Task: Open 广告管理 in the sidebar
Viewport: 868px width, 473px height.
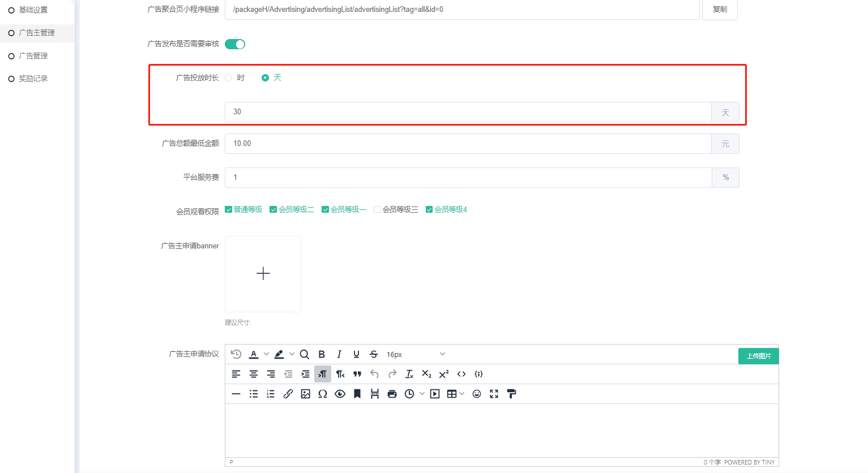Action: tap(33, 56)
